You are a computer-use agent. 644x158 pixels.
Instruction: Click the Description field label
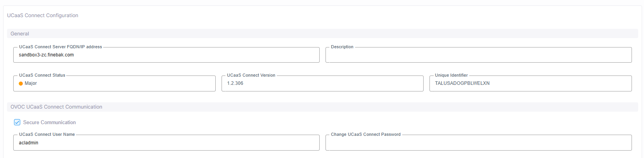click(342, 47)
